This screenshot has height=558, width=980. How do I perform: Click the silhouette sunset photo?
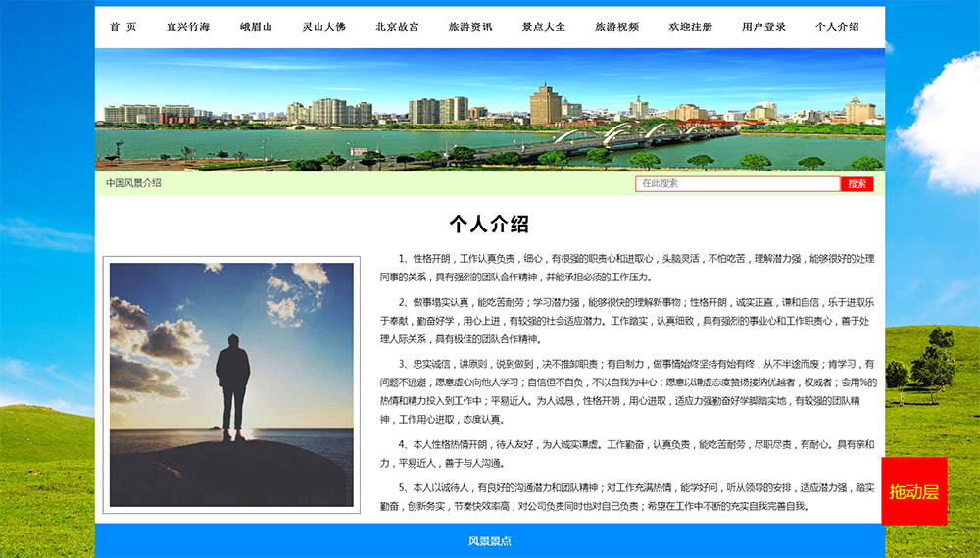coord(231,384)
